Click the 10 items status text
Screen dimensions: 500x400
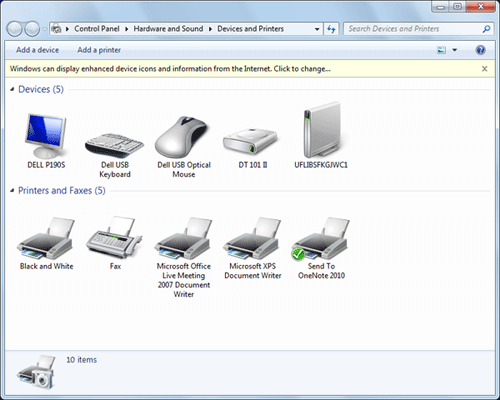click(81, 360)
